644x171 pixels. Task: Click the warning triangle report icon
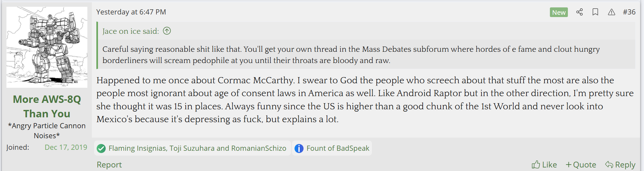[611, 12]
